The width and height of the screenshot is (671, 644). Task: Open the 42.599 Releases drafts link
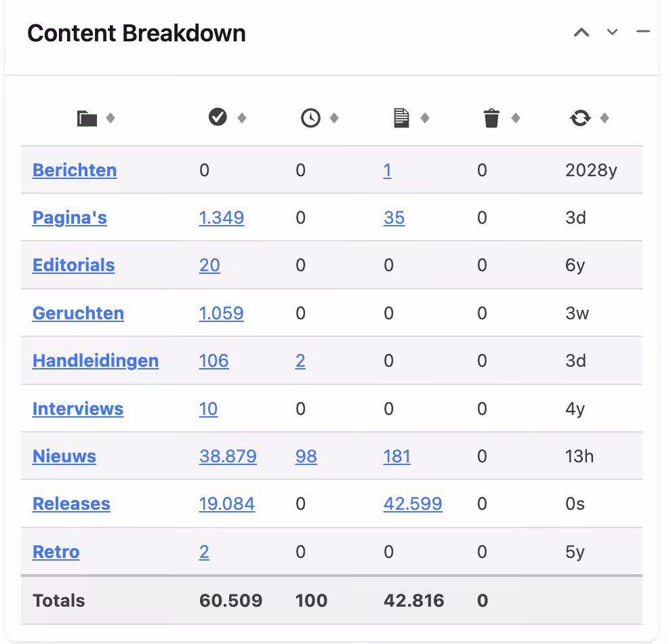point(413,504)
